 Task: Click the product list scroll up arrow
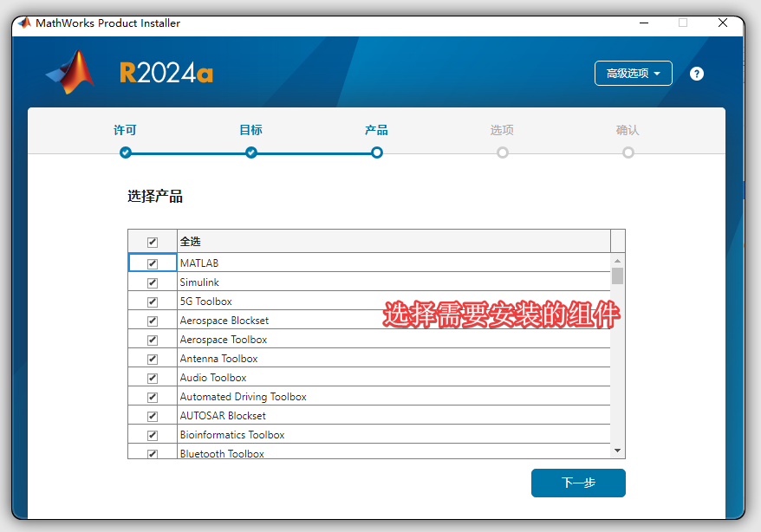click(x=617, y=261)
